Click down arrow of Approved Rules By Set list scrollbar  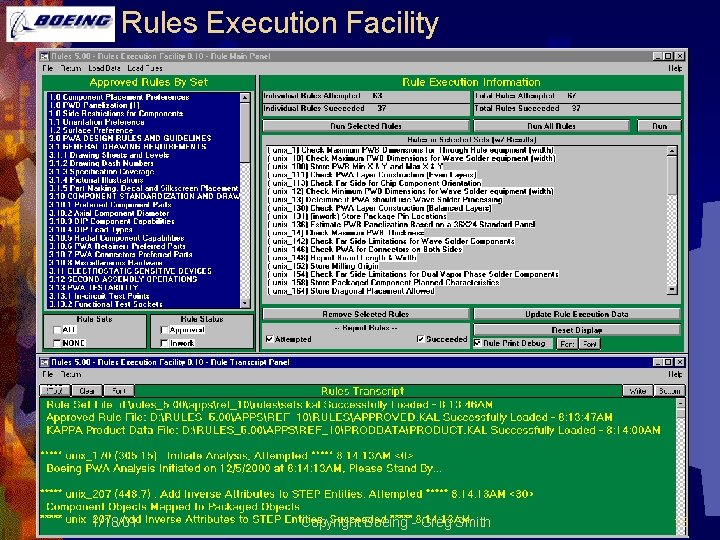pos(245,303)
